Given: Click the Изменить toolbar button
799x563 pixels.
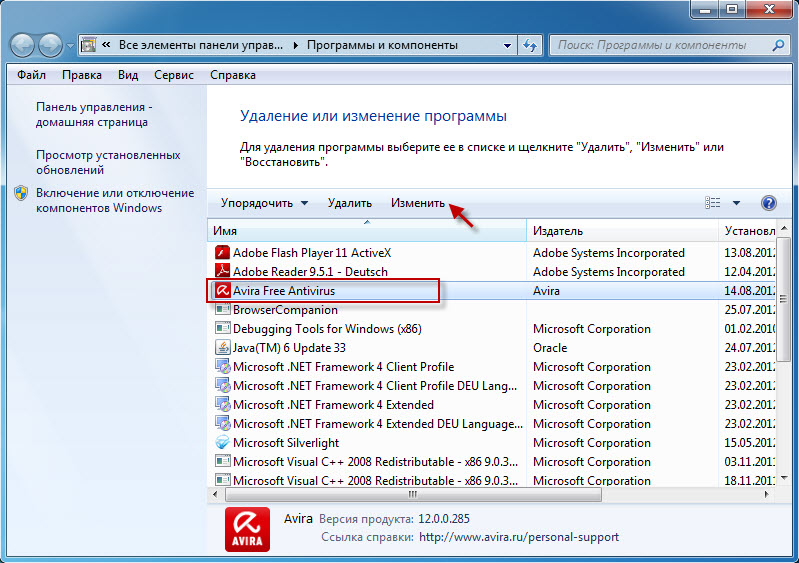Looking at the screenshot, I should pos(418,203).
